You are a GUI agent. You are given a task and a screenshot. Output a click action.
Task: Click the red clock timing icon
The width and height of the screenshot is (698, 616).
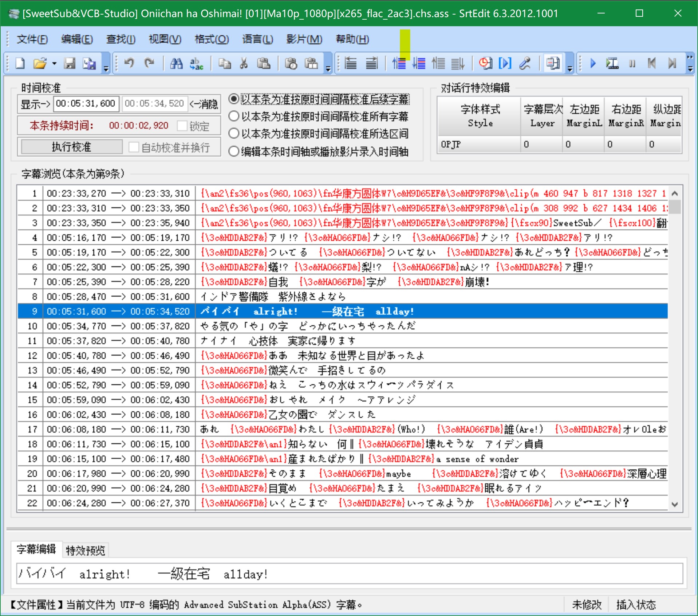[x=485, y=63]
